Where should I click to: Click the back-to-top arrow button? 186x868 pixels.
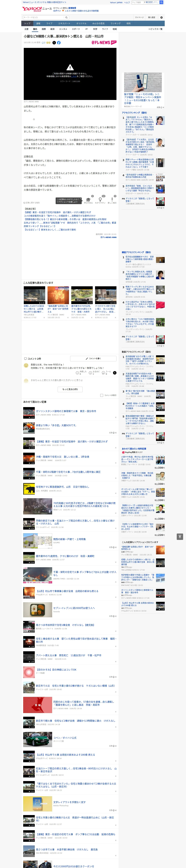180,536
